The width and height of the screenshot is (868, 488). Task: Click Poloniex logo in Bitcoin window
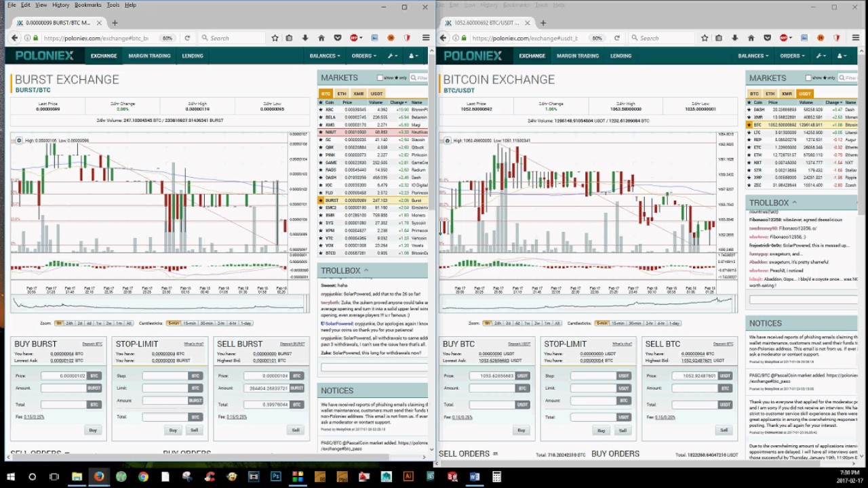(x=473, y=56)
